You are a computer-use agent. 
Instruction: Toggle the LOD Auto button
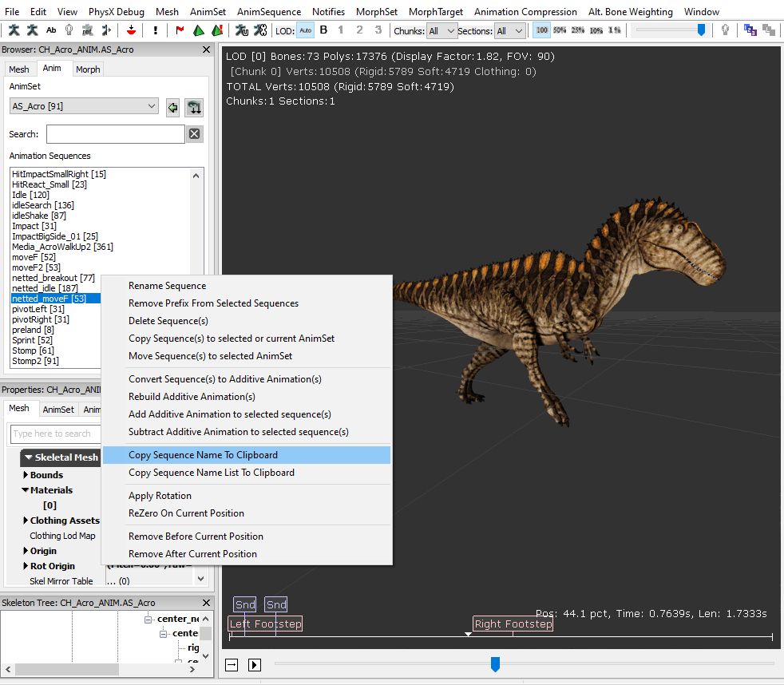[306, 30]
